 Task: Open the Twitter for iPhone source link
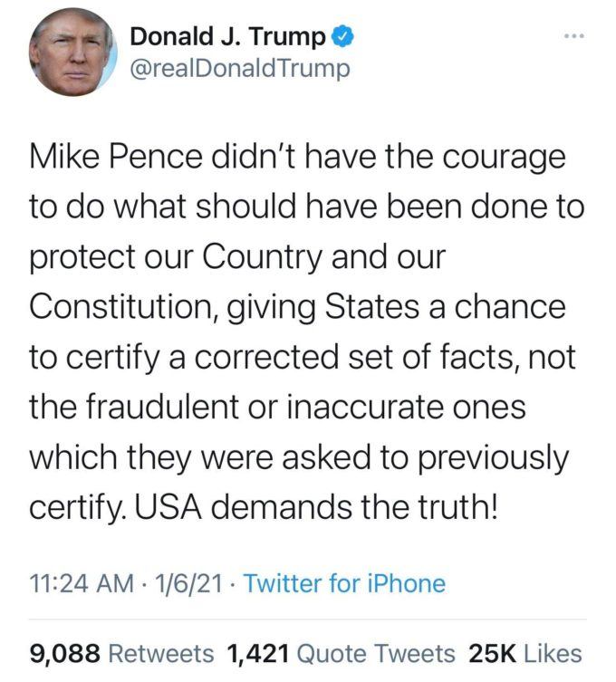pyautogui.click(x=345, y=584)
